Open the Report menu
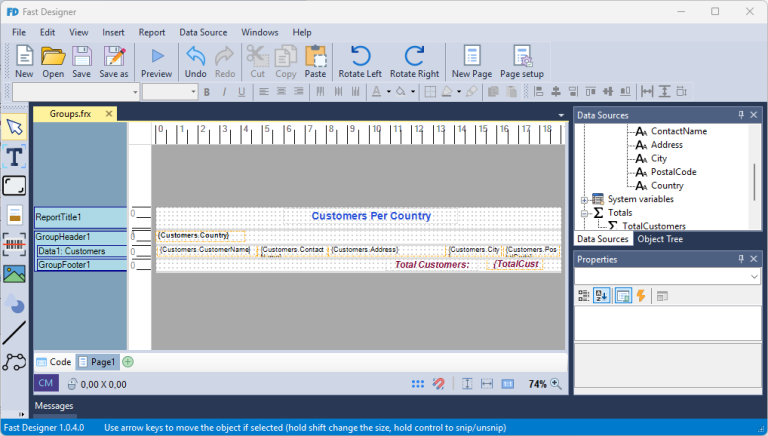Viewport: 768px width, 436px height. (x=152, y=32)
